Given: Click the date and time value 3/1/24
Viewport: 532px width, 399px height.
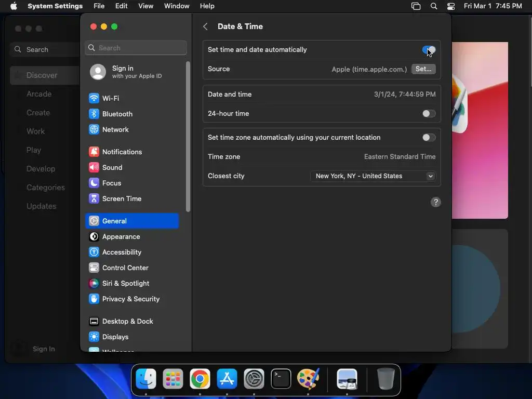Looking at the screenshot, I should (405, 95).
